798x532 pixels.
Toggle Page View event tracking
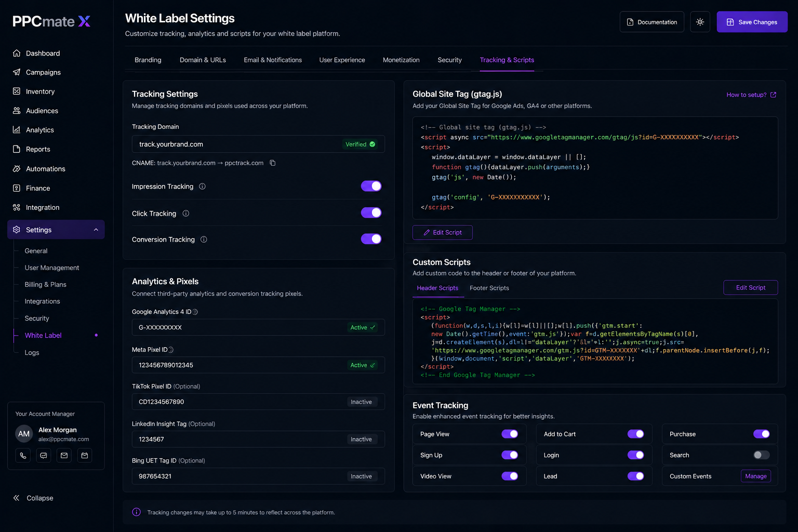point(510,434)
